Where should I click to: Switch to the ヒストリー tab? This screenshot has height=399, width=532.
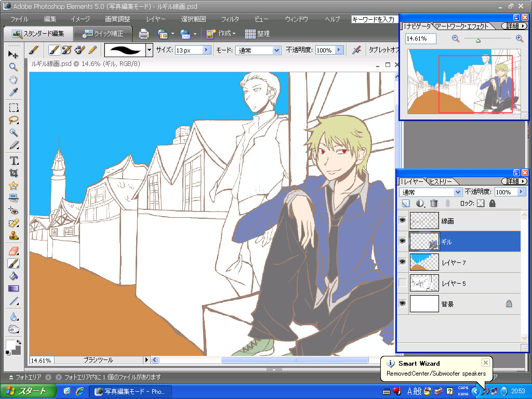click(441, 181)
